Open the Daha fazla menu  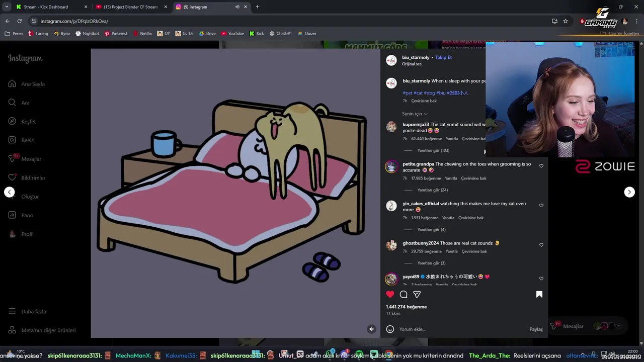click(27, 311)
